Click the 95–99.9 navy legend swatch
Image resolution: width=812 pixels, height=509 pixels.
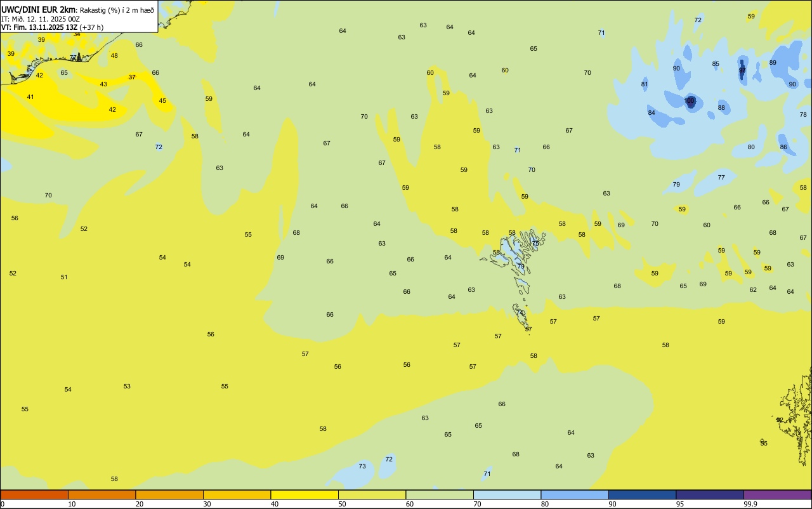click(x=710, y=494)
